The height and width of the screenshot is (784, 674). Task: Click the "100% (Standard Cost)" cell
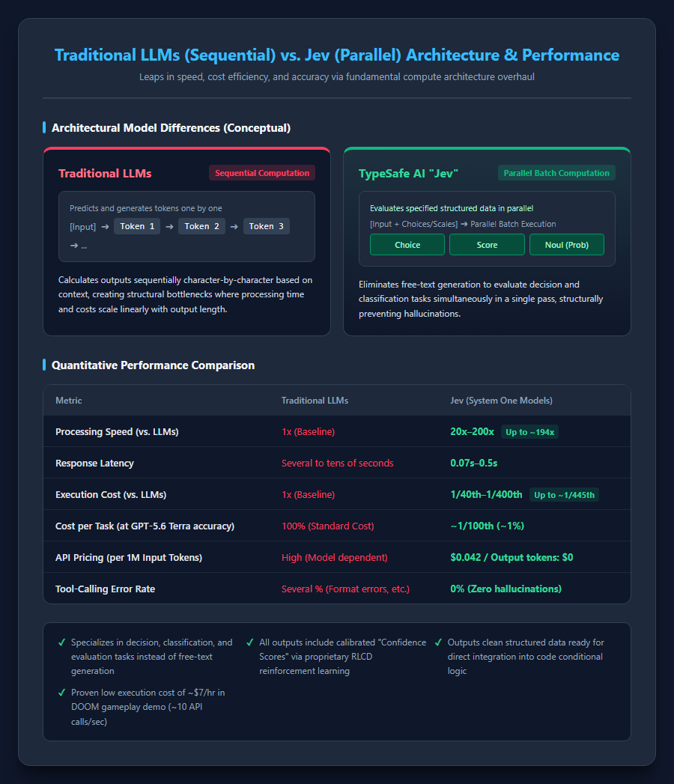coord(327,526)
